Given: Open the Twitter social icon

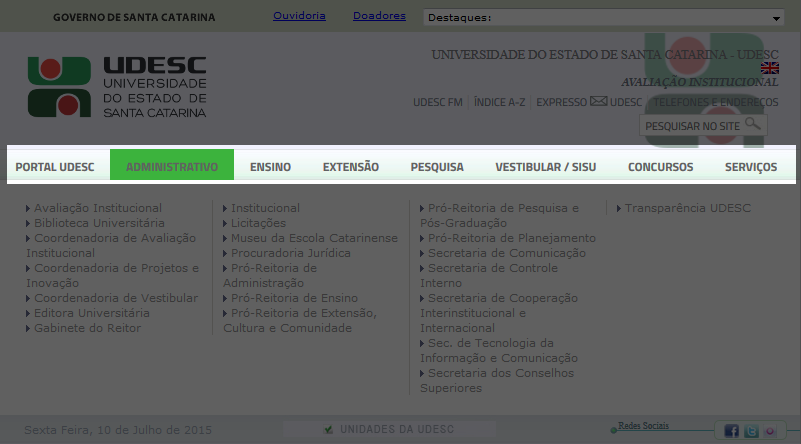Looking at the screenshot, I should tap(751, 431).
